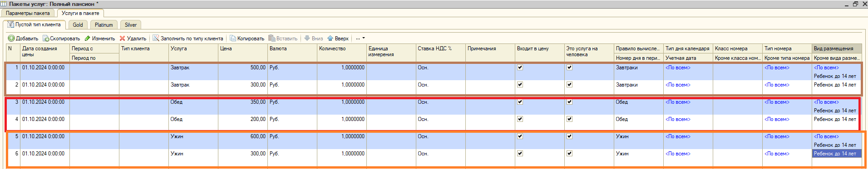Image resolution: width=868 pixels, height=169 pixels.
Task: Open the '...' more actions dropdown
Action: [x=360, y=39]
